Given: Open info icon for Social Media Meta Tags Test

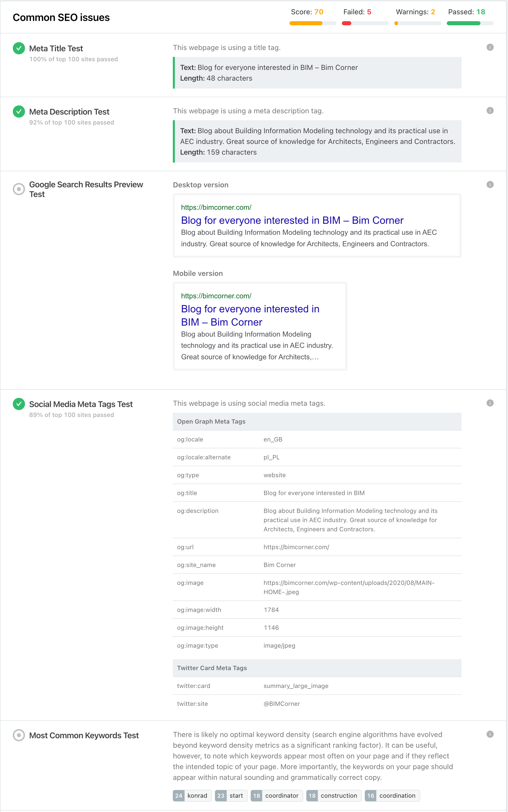Looking at the screenshot, I should coord(490,403).
